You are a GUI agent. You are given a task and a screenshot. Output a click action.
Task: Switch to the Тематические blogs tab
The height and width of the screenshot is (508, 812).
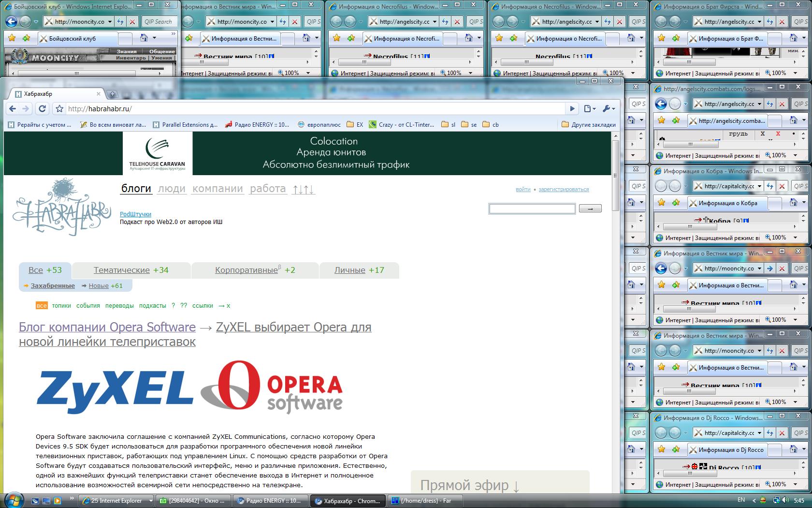click(x=131, y=270)
